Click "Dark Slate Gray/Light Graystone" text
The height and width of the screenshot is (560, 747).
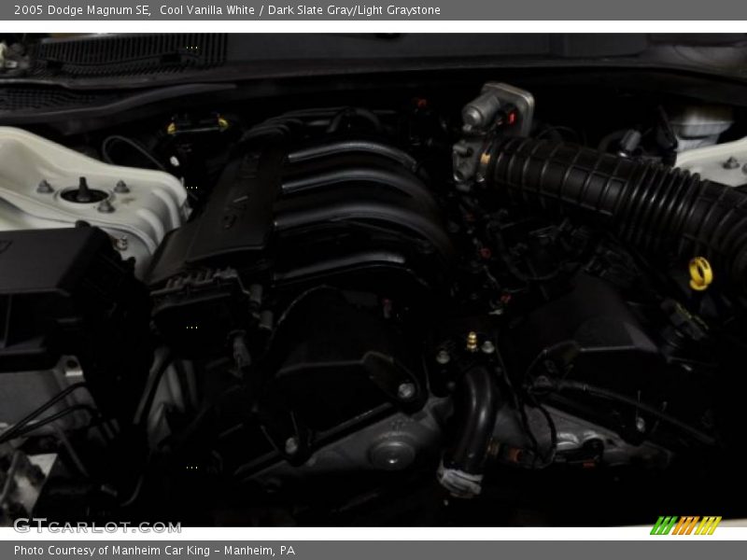pyautogui.click(x=354, y=10)
